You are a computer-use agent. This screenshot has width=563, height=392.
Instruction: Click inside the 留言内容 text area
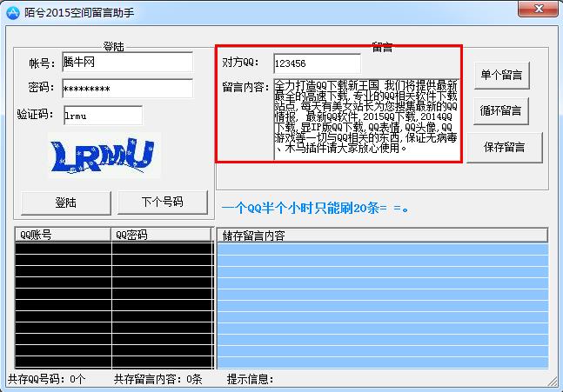pos(365,118)
